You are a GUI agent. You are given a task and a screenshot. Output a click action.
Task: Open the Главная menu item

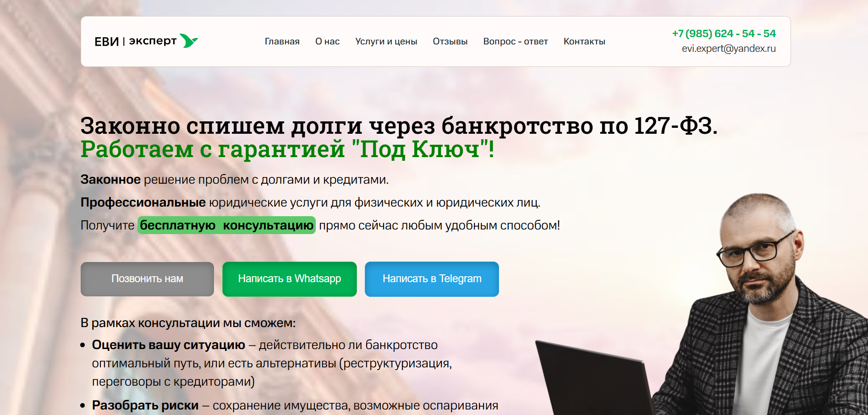pos(282,41)
